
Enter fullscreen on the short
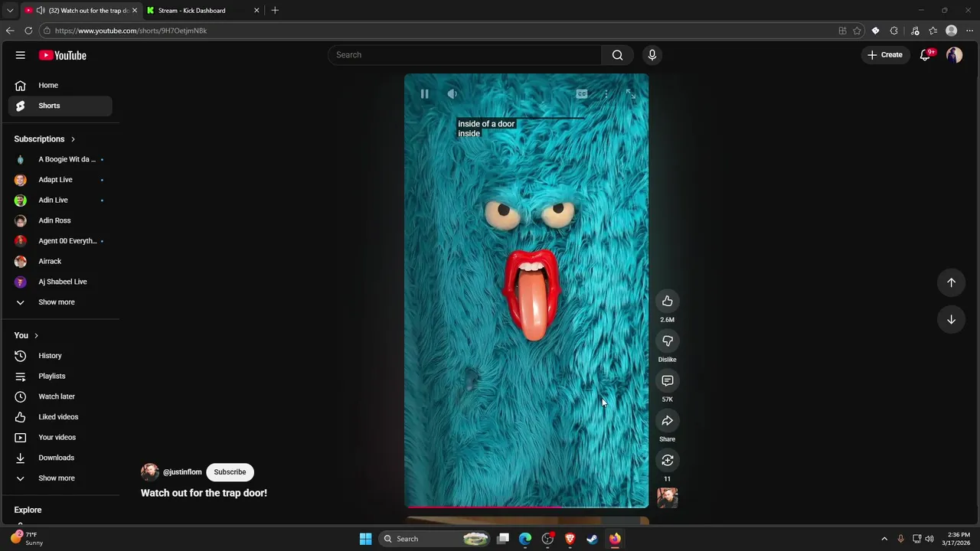pyautogui.click(x=631, y=93)
